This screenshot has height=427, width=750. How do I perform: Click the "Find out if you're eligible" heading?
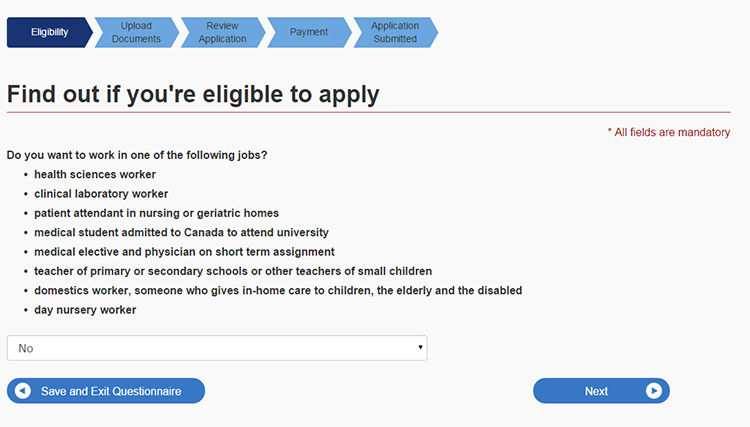(x=193, y=94)
